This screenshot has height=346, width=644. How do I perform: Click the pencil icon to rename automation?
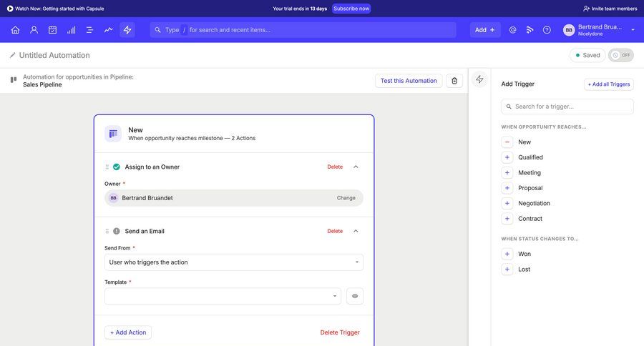pos(13,55)
